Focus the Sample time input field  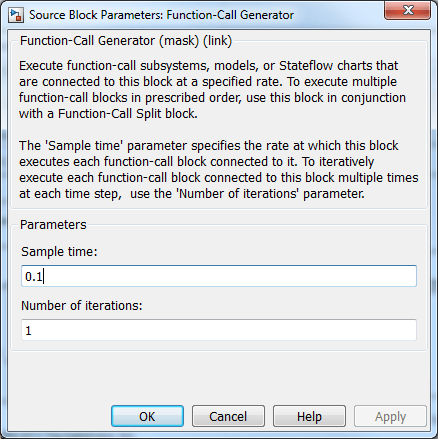[219, 276]
